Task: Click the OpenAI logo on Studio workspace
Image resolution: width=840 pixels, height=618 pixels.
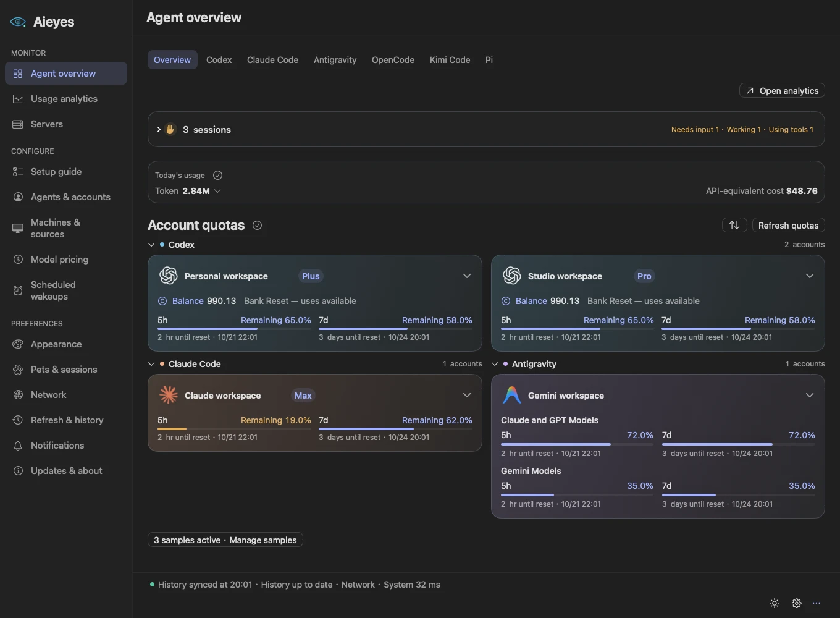Action: [x=512, y=276]
